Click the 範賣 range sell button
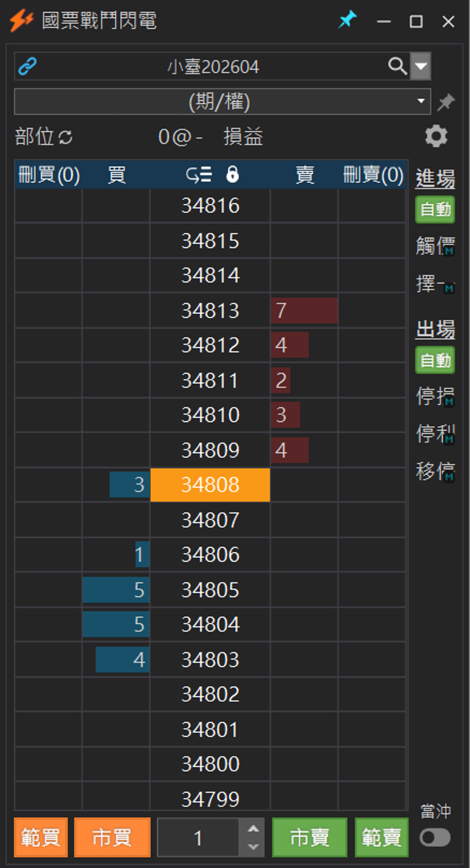This screenshot has height=868, width=470. (x=381, y=837)
